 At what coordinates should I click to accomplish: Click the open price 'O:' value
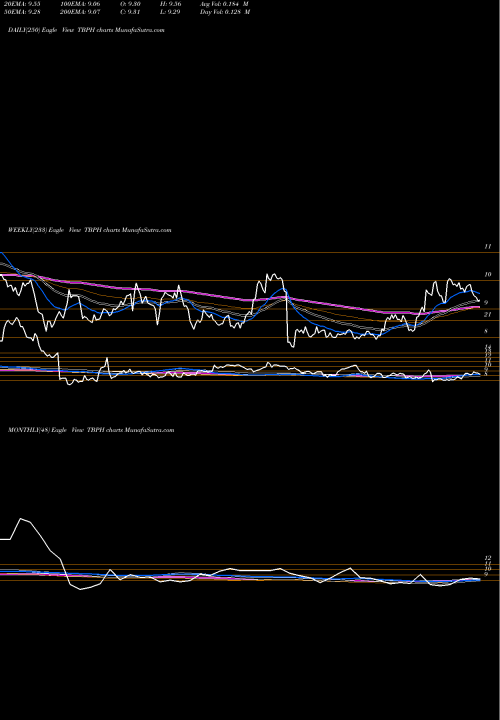coord(130,4)
